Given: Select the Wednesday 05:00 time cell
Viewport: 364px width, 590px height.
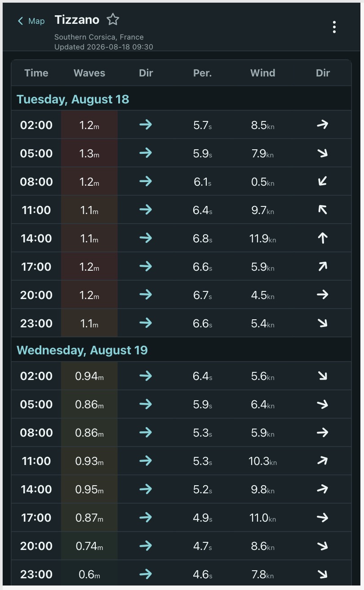Looking at the screenshot, I should [x=36, y=404].
